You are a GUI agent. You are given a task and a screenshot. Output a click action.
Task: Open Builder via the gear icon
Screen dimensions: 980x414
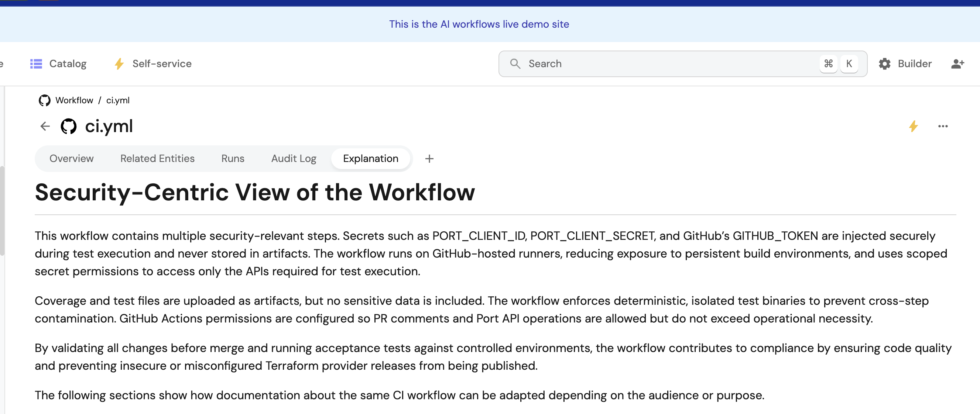coord(884,64)
